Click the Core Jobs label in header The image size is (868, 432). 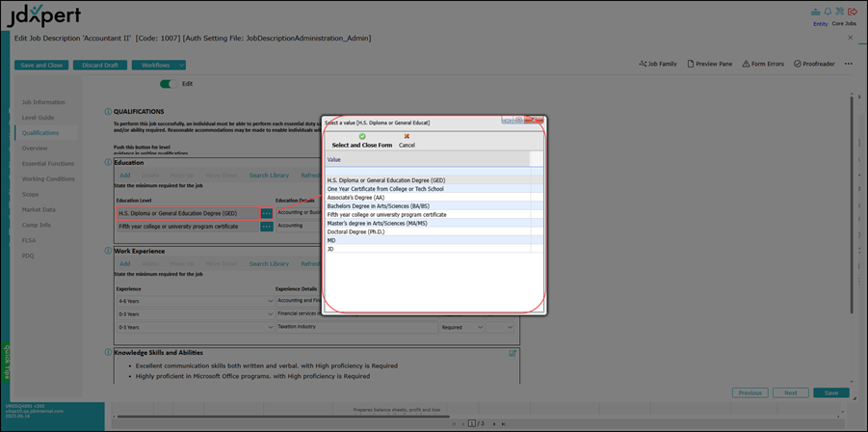click(x=844, y=24)
